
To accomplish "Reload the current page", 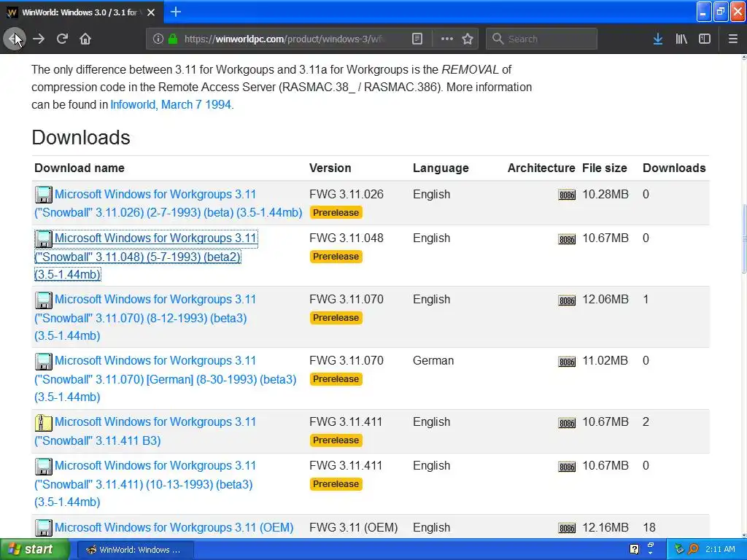I will click(62, 39).
